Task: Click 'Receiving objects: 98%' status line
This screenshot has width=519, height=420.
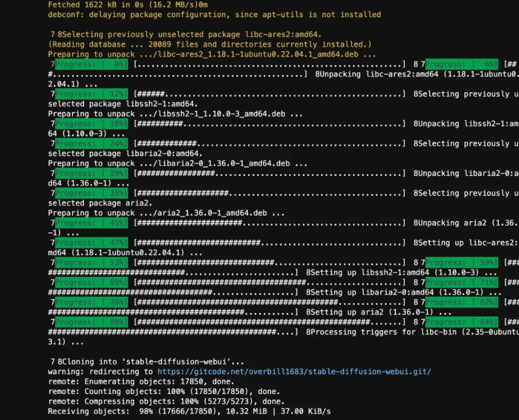Action: click(189, 411)
